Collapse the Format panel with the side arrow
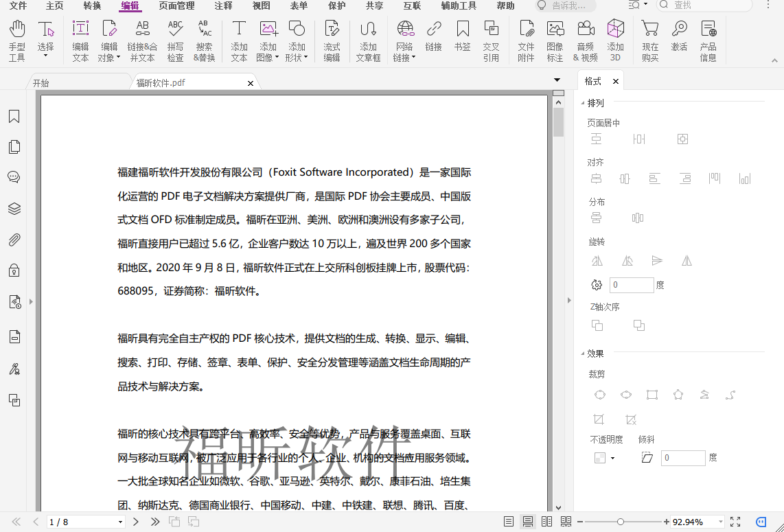Image resolution: width=784 pixels, height=532 pixels. [x=569, y=299]
